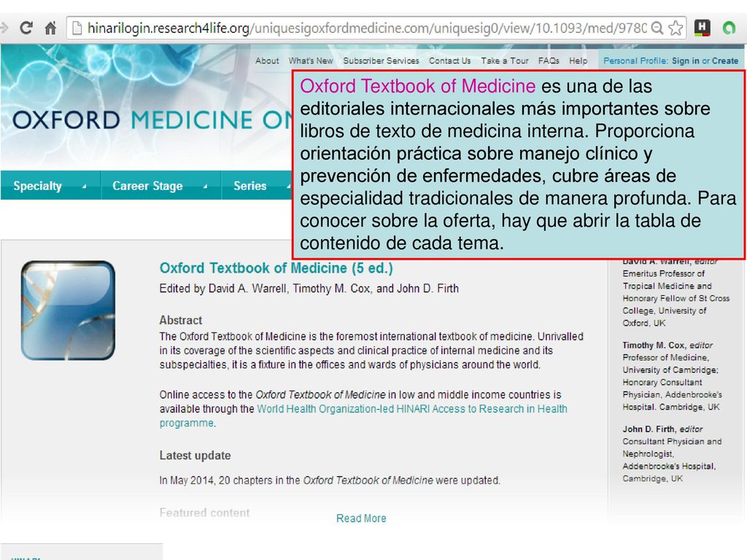Expand the Career Stage menu
This screenshot has height=560, width=747.
point(160,186)
